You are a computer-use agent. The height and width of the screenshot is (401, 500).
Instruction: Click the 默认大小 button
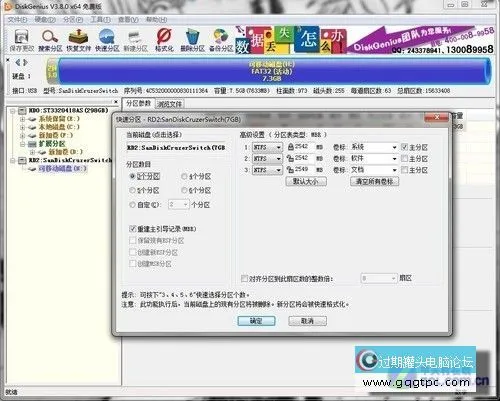(306, 181)
